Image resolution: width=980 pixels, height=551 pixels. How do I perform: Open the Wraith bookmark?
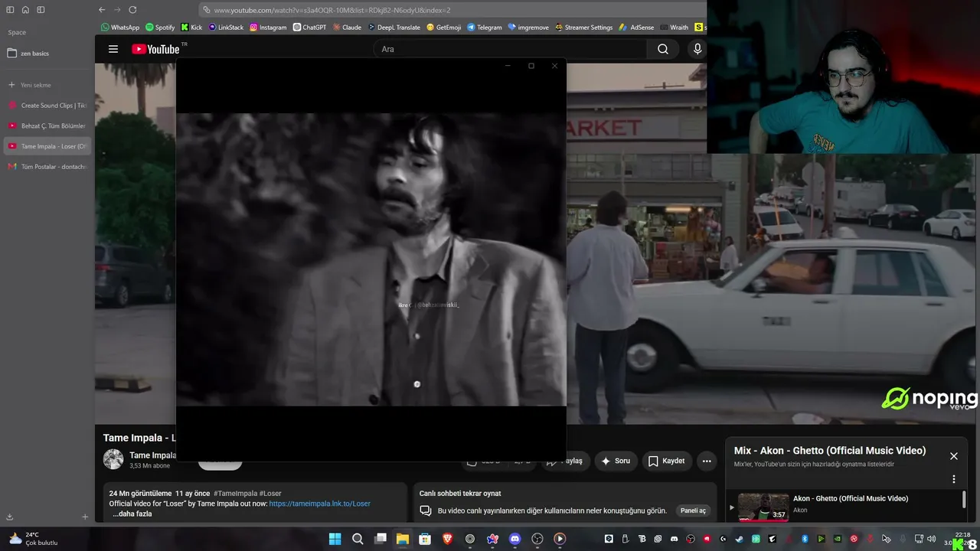tap(674, 28)
